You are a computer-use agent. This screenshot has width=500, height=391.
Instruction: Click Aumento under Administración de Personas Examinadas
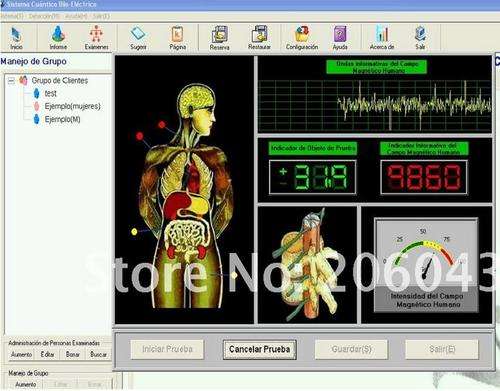[21, 354]
